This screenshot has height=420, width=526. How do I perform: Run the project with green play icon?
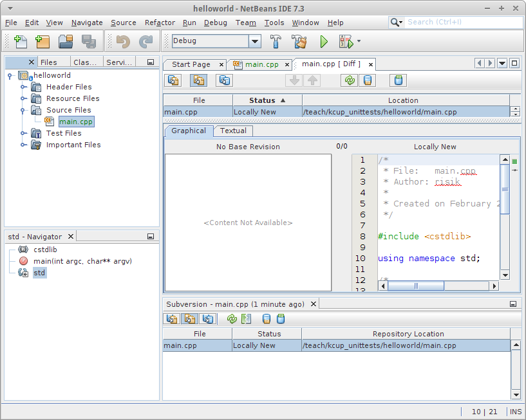pos(324,41)
